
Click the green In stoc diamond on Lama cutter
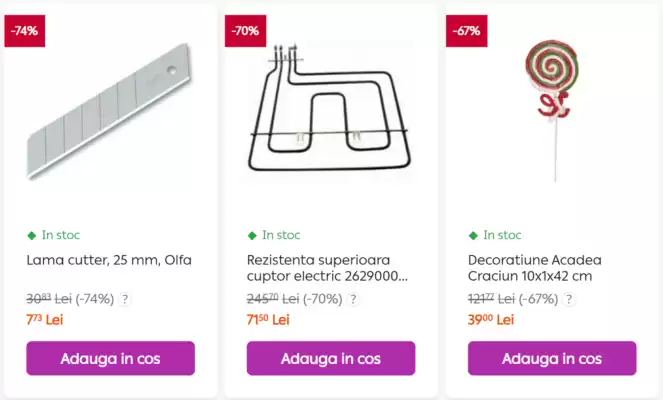31,236
